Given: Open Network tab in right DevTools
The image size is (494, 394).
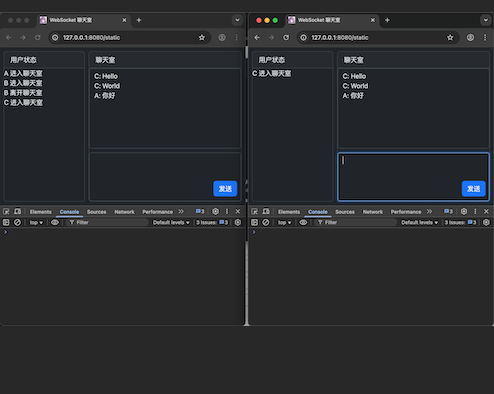Looking at the screenshot, I should [x=373, y=212].
